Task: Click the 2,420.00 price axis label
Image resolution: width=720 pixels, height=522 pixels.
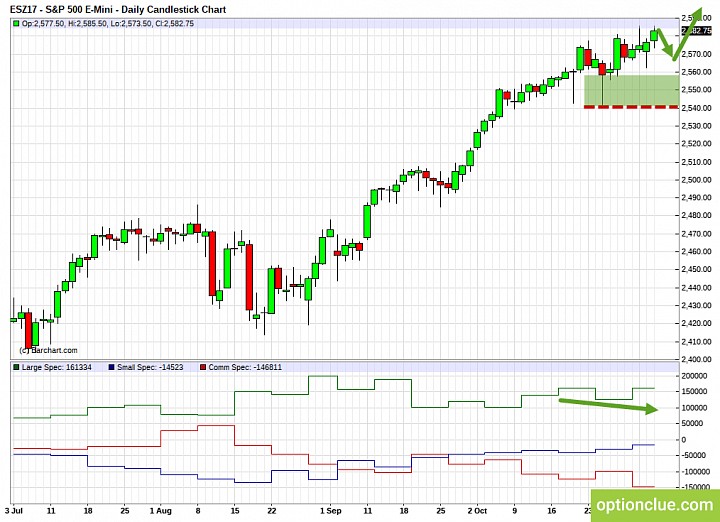Action: point(696,323)
